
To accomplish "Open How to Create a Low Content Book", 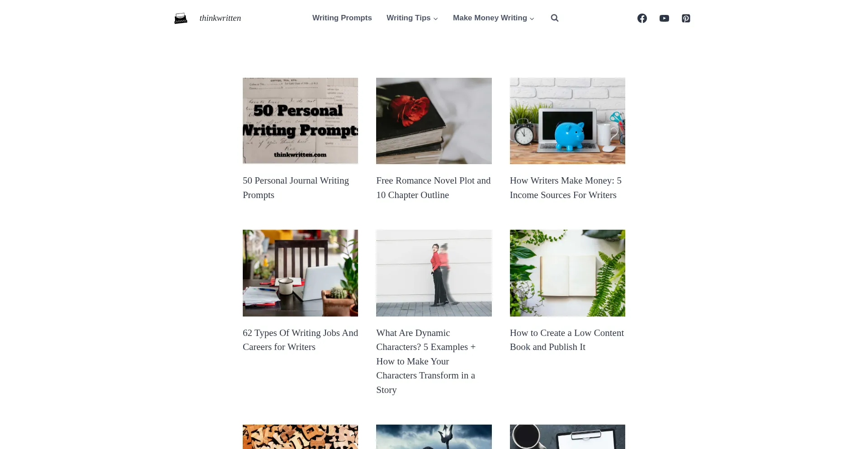I will [567, 340].
